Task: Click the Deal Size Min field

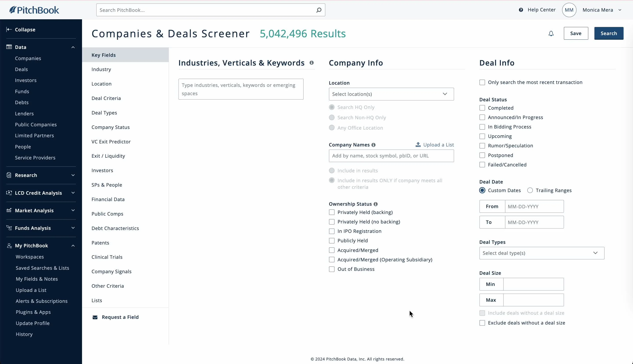Action: pyautogui.click(x=533, y=284)
